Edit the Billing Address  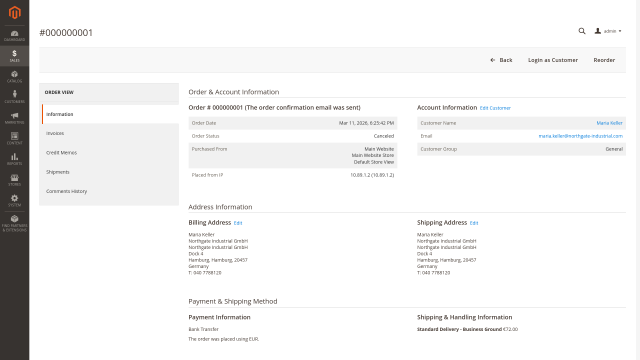(238, 223)
